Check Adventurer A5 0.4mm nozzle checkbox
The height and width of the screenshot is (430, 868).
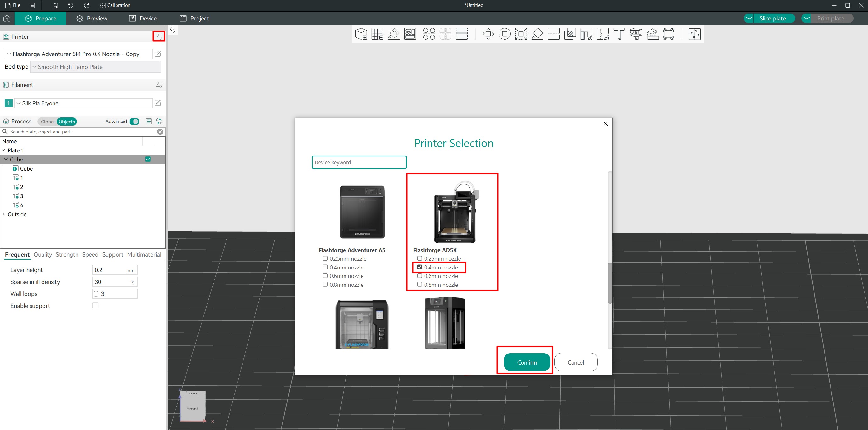pos(325,267)
